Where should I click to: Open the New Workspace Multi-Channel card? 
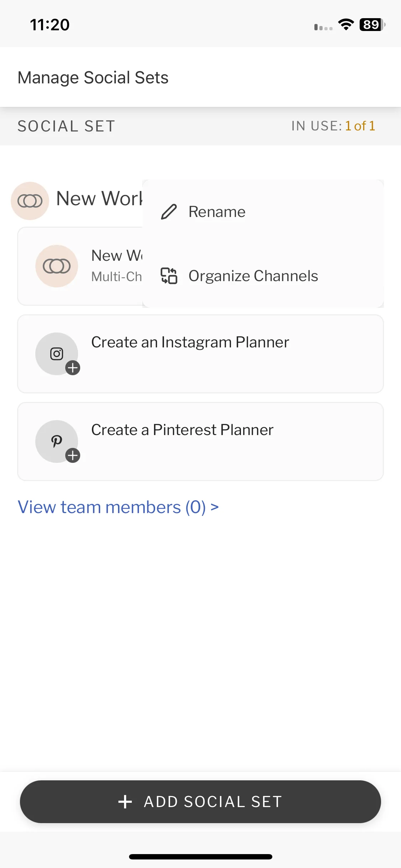(80, 266)
